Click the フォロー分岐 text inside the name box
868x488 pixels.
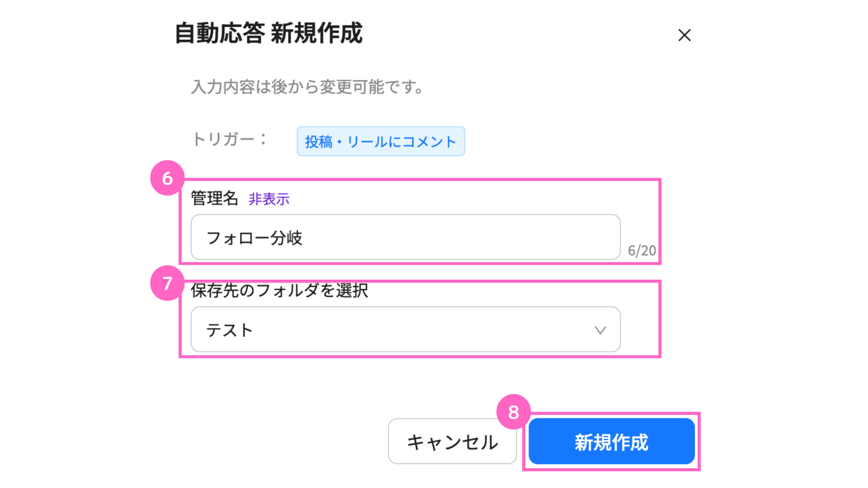pyautogui.click(x=254, y=238)
